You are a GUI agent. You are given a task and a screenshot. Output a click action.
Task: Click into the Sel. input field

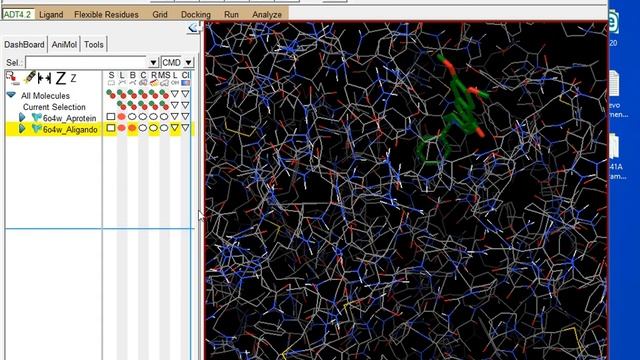point(86,62)
